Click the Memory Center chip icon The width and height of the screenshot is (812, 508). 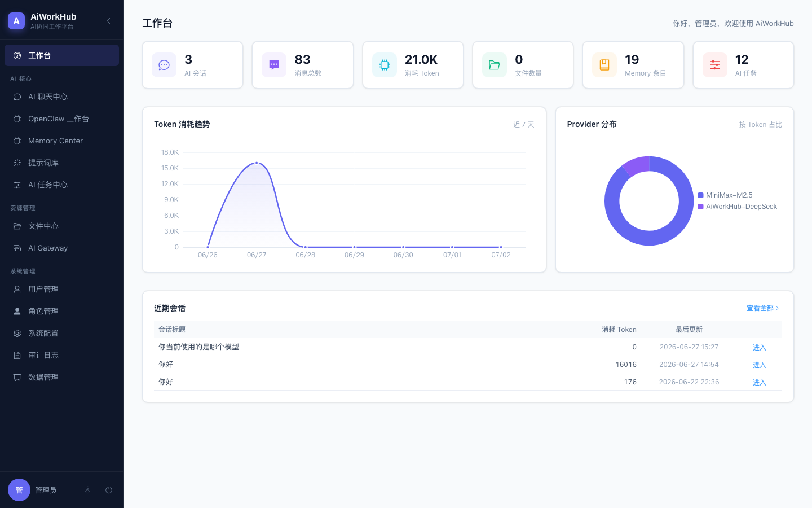17,141
